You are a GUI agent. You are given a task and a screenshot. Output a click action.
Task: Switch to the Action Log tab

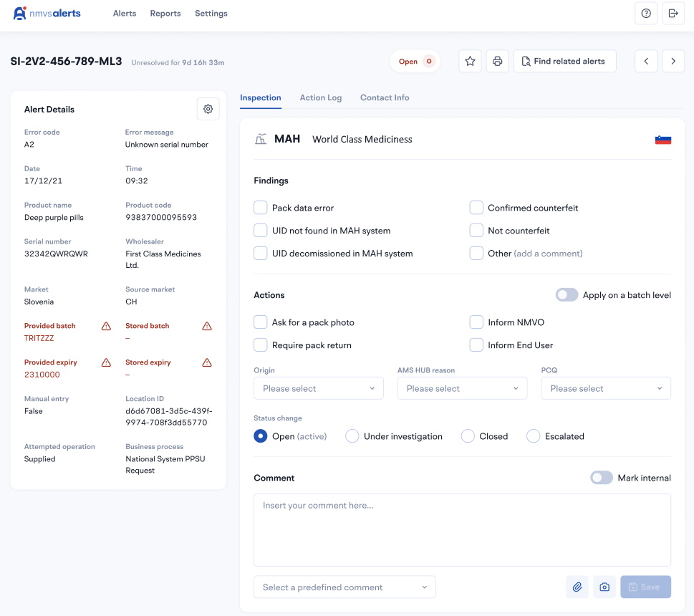click(x=320, y=97)
